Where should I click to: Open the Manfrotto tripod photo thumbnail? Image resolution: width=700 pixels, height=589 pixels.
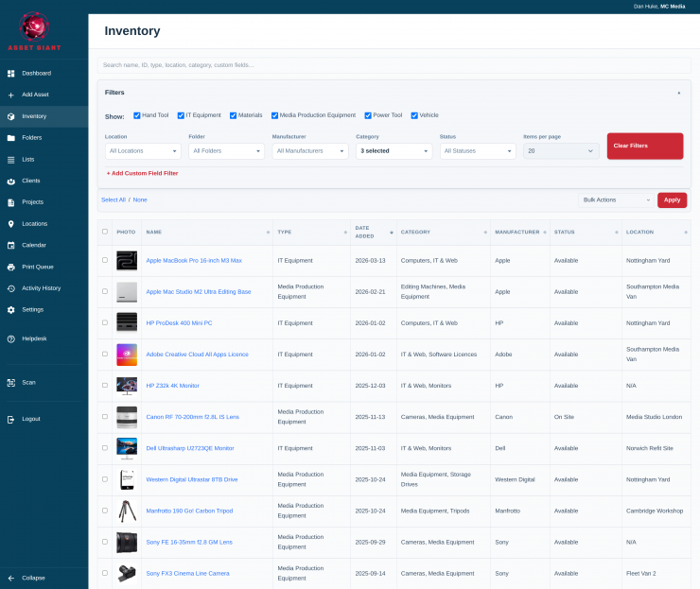point(127,511)
